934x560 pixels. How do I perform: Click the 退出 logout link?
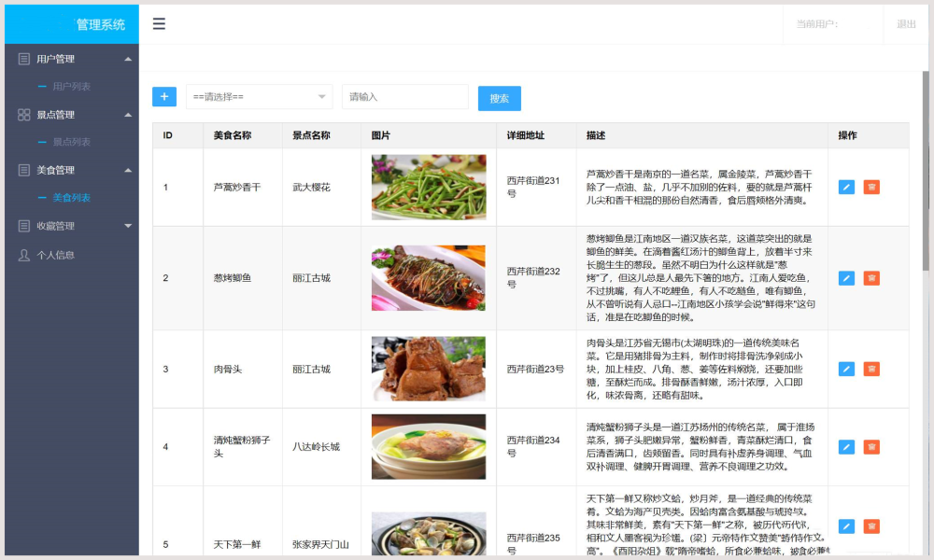(906, 24)
